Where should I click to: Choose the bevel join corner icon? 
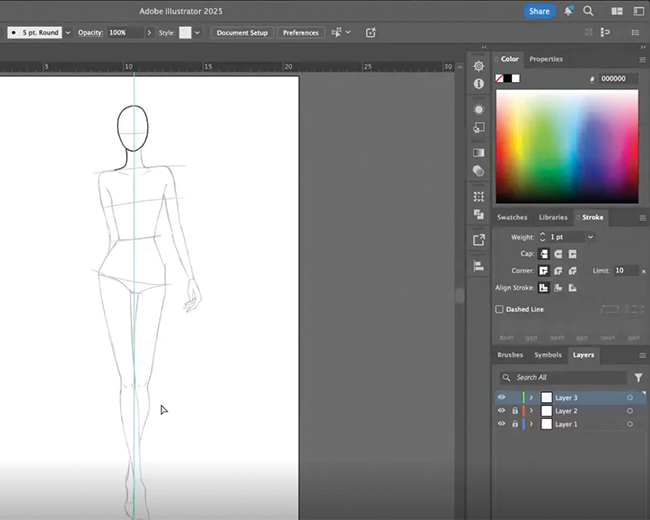pyautogui.click(x=572, y=271)
